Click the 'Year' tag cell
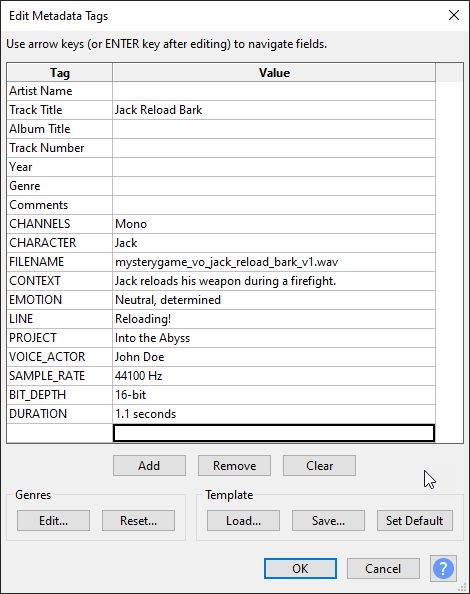 coord(59,167)
